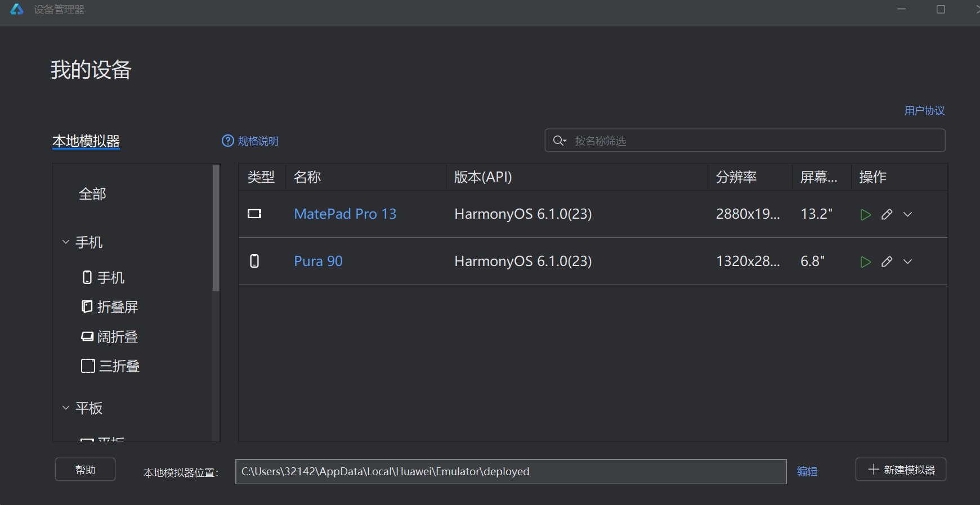Open the 规格说明 help link
Viewport: 980px width, 505px height.
[250, 141]
